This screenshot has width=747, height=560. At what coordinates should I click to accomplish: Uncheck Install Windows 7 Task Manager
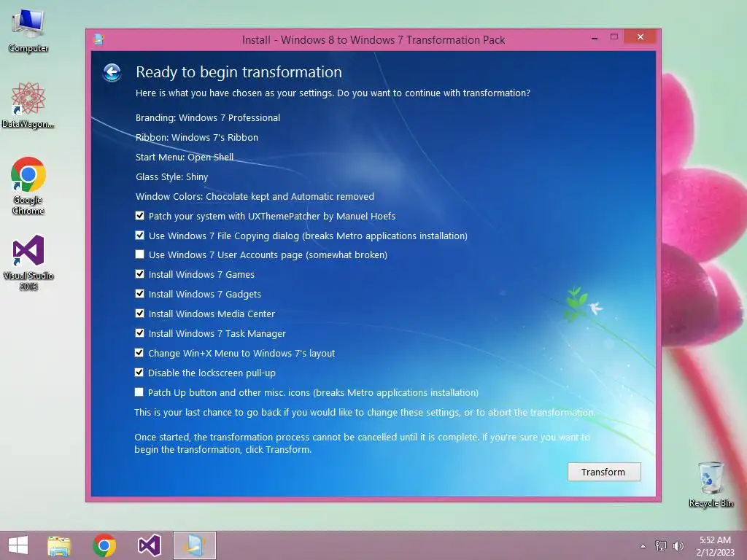coord(139,332)
